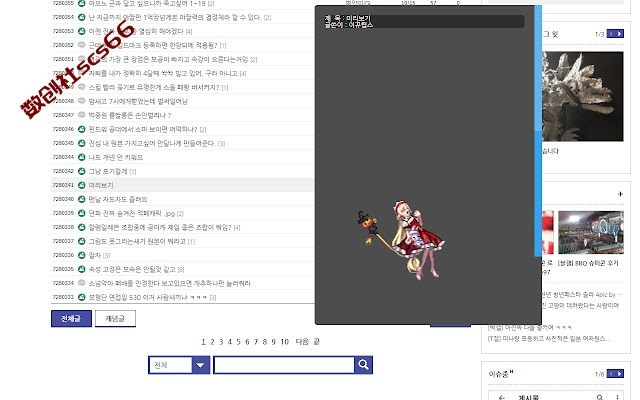The width and height of the screenshot is (640, 400).
Task: Click the picture icon beside post 7280354
Action: [x=82, y=17]
